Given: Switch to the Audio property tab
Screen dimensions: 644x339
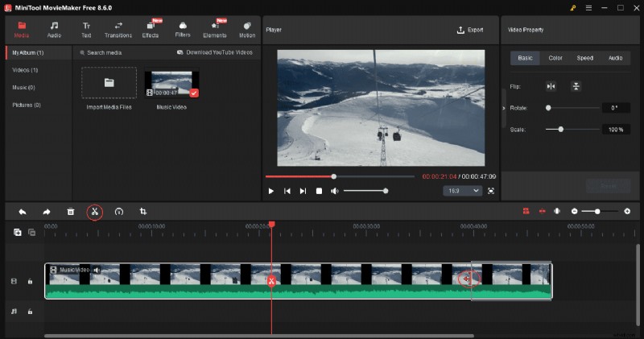Looking at the screenshot, I should pos(615,58).
